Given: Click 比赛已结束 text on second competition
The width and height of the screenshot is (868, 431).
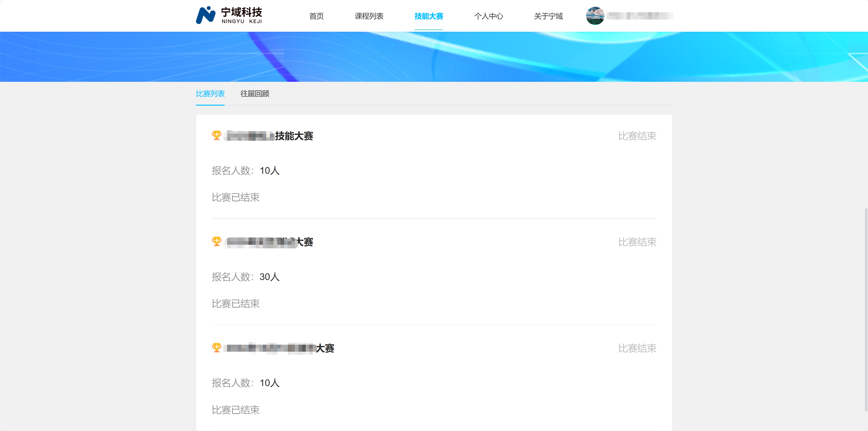Looking at the screenshot, I should 235,304.
